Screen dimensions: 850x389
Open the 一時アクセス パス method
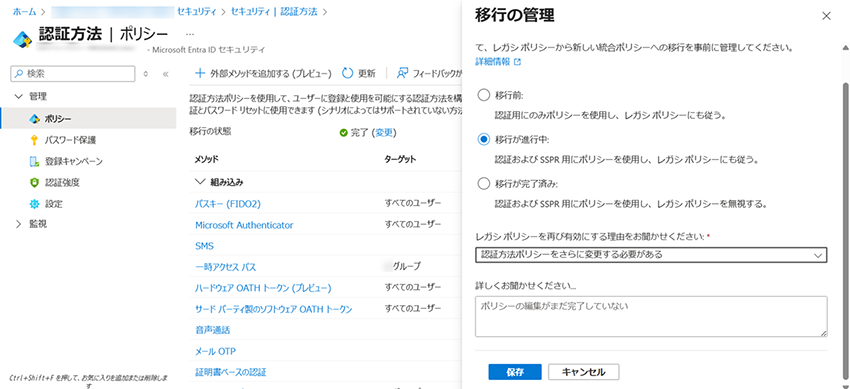click(x=225, y=267)
